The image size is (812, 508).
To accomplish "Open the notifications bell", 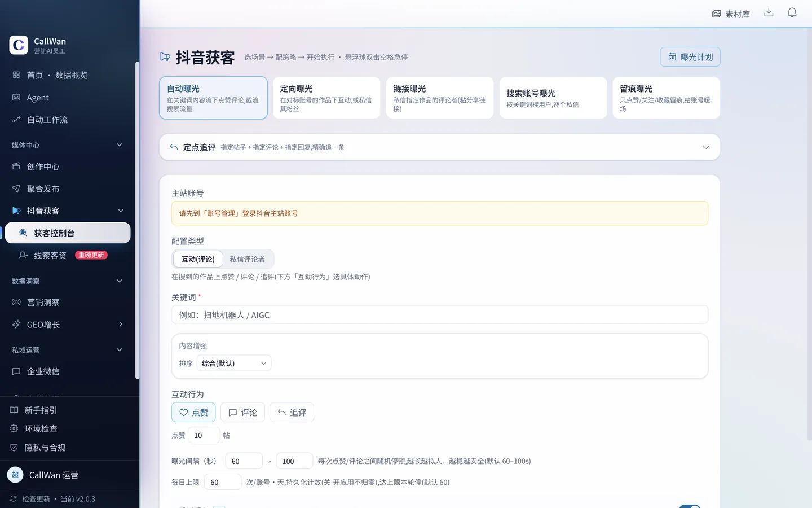I will pyautogui.click(x=792, y=12).
